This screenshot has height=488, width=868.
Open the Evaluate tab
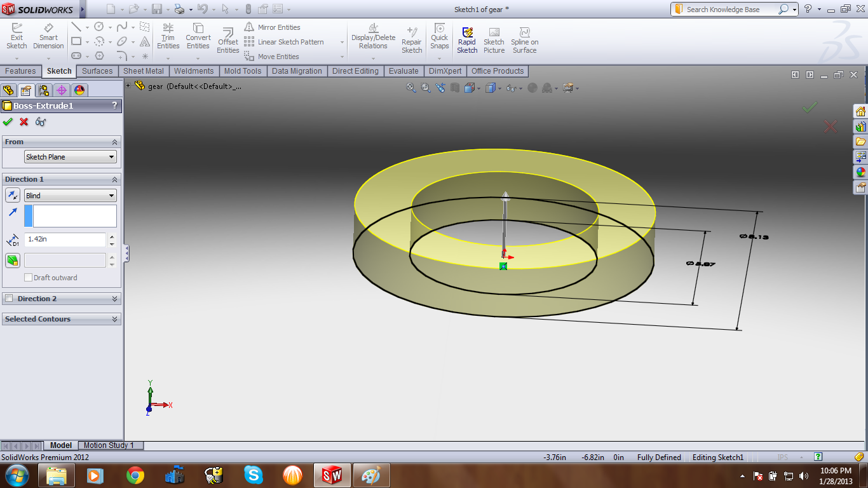pyautogui.click(x=403, y=71)
